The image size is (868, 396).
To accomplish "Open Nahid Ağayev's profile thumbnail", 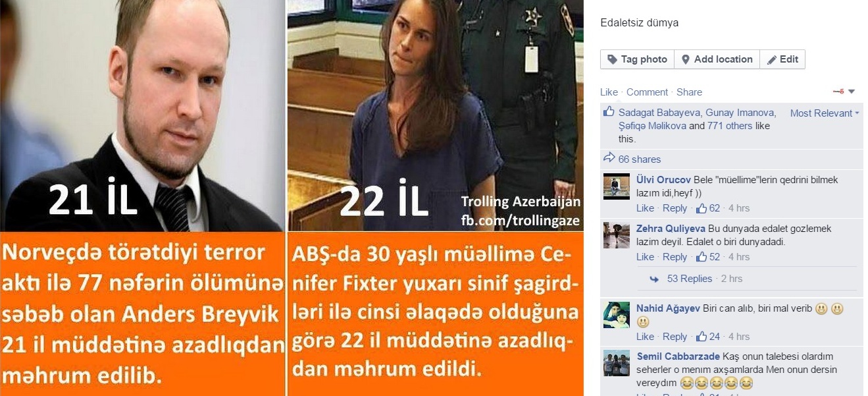I will pos(617,315).
